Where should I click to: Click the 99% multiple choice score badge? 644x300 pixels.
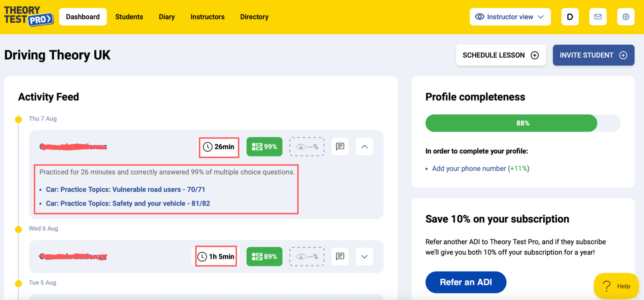(264, 147)
